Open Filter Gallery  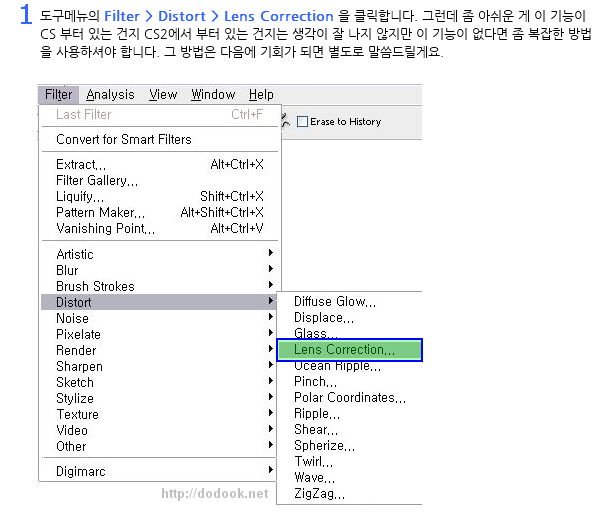tap(159, 181)
